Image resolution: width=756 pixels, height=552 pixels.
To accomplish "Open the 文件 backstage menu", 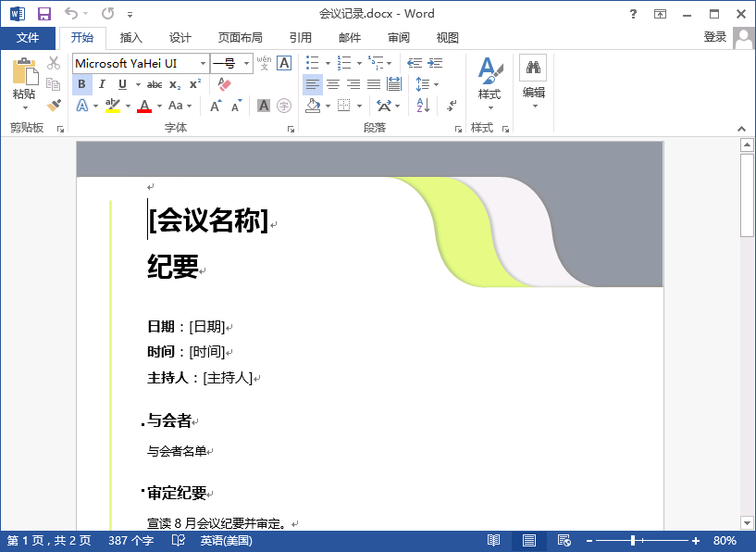I will pyautogui.click(x=28, y=38).
